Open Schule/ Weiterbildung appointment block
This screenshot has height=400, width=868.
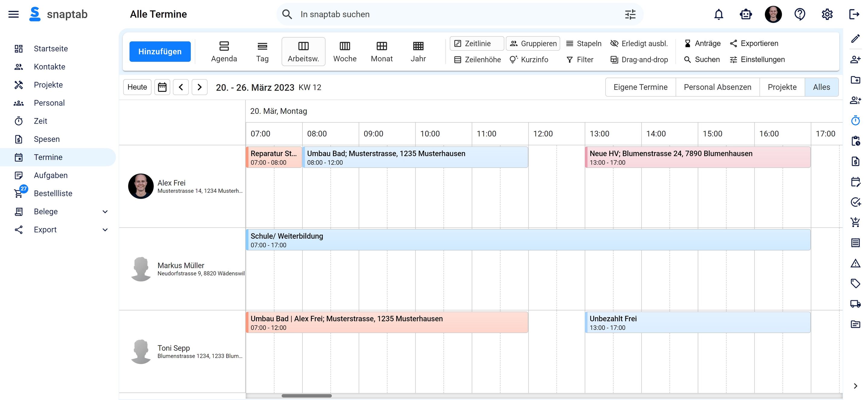[528, 240]
